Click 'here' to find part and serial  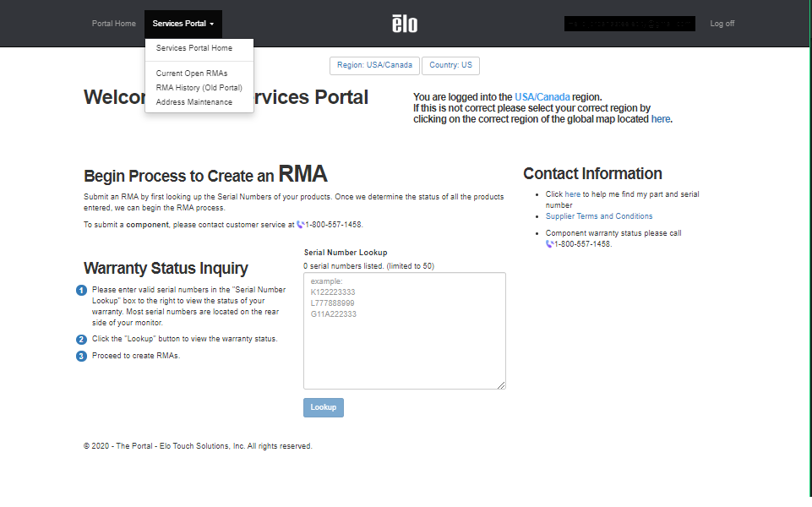click(572, 194)
